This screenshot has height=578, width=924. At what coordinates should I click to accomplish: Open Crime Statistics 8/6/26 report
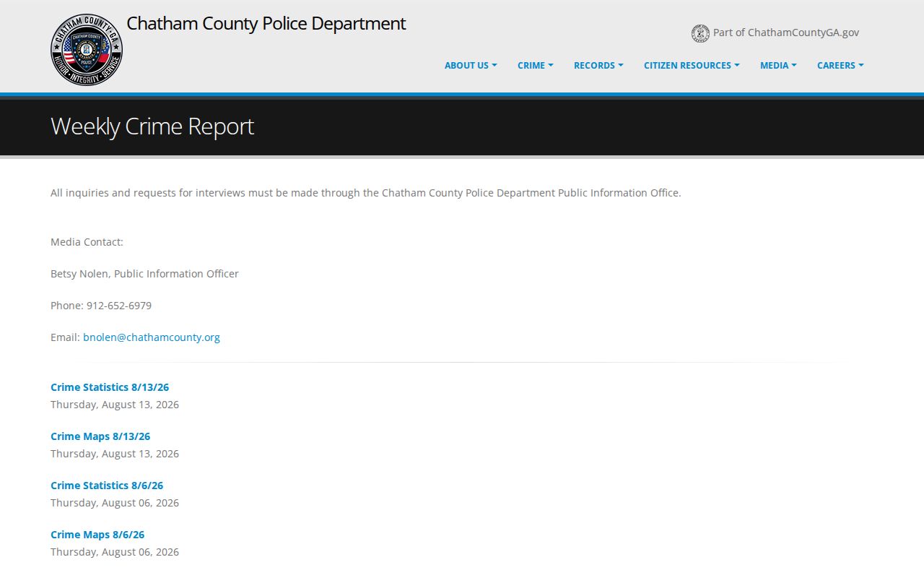point(107,486)
